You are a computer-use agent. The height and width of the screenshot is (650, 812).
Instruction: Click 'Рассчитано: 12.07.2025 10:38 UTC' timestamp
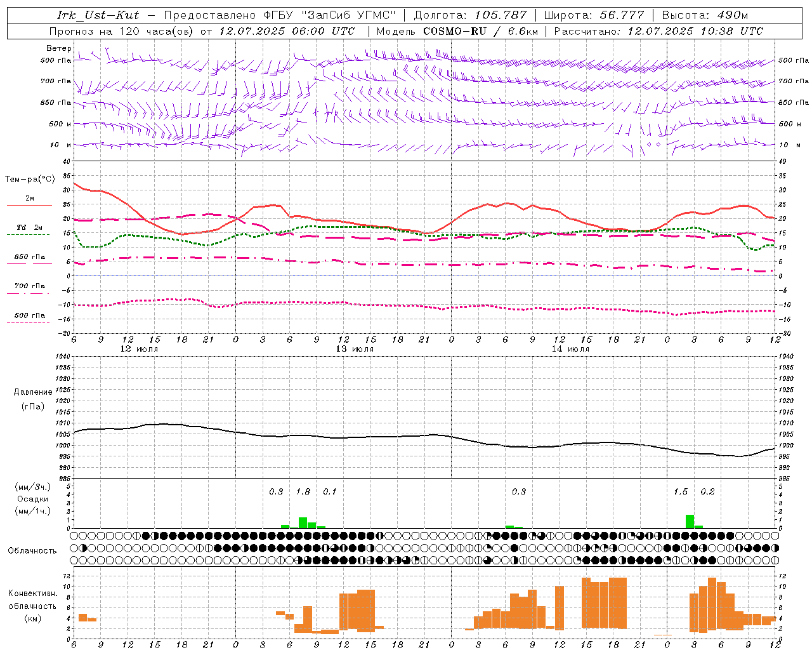point(658,31)
